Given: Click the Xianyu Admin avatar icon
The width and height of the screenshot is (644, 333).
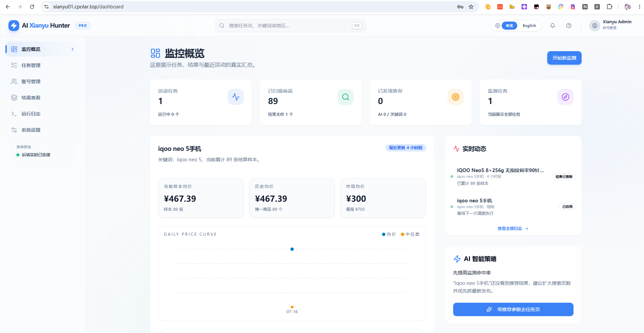Looking at the screenshot, I should [x=595, y=26].
